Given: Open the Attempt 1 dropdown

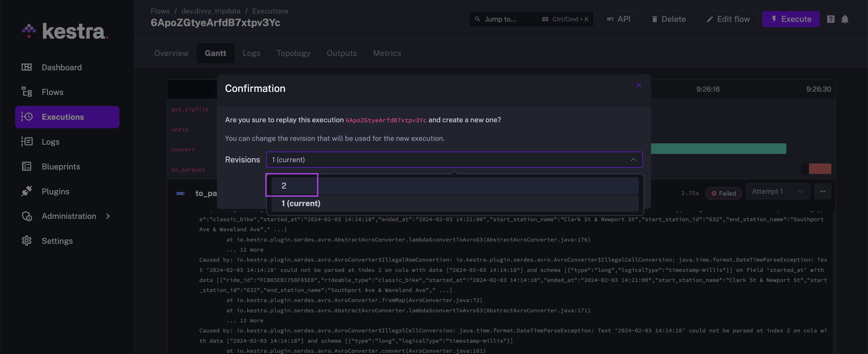Looking at the screenshot, I should (x=777, y=192).
